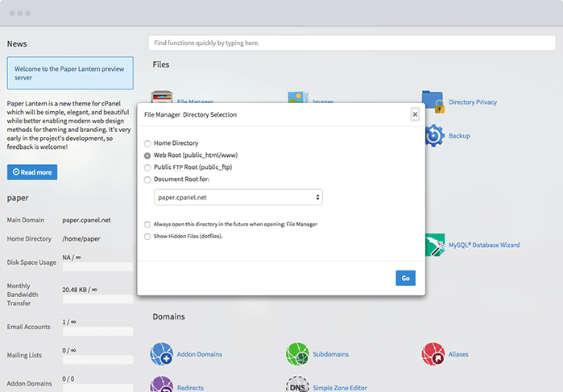Click the Directory Privacy link text
563x392 pixels.
coord(472,102)
